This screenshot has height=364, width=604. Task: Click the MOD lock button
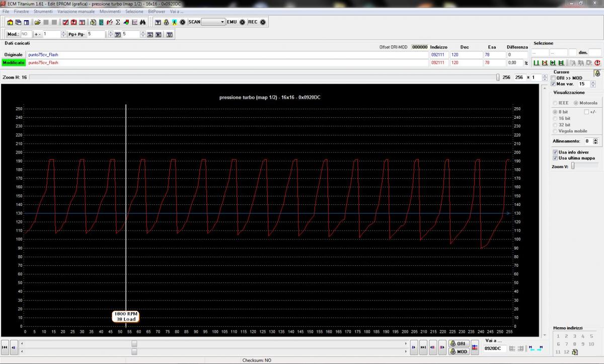pyautogui.click(x=459, y=351)
